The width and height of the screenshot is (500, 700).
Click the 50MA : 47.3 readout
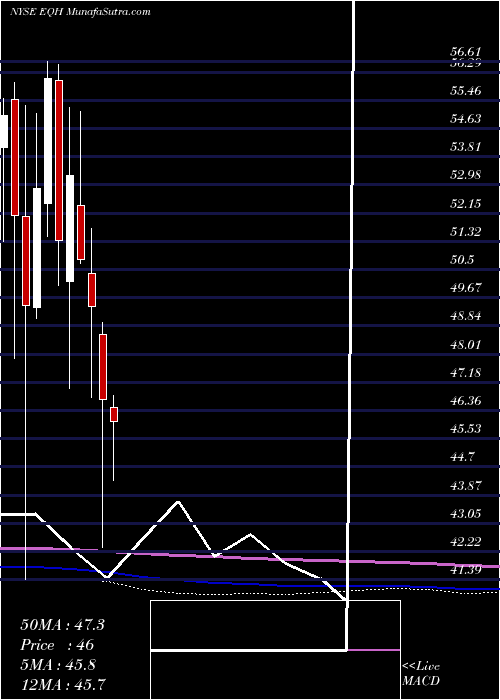[x=62, y=625]
